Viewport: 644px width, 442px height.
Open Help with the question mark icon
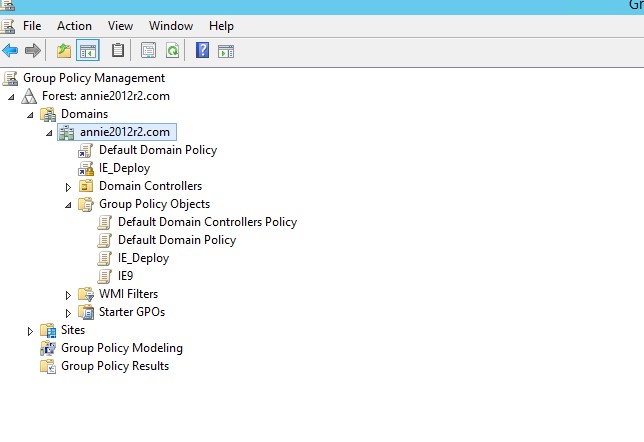point(202,50)
